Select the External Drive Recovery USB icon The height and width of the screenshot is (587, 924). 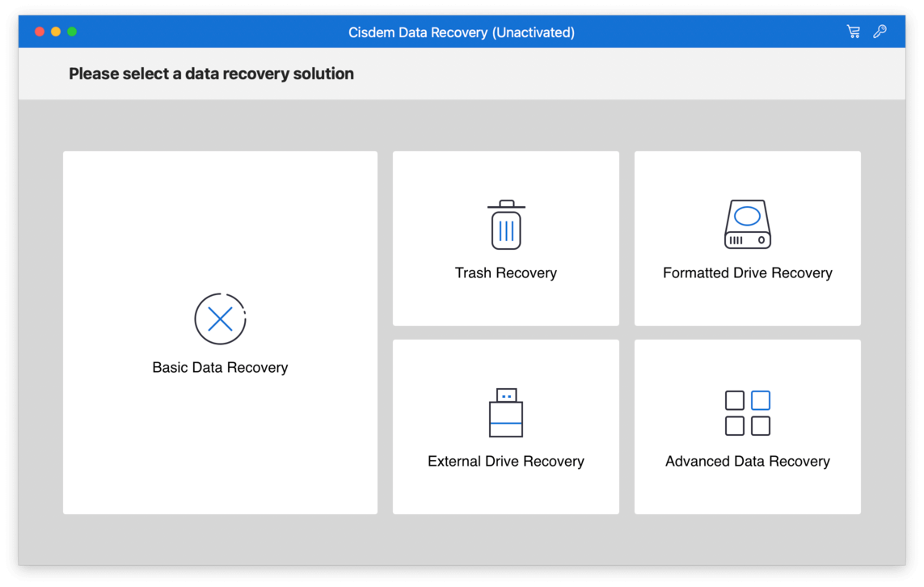pos(505,412)
